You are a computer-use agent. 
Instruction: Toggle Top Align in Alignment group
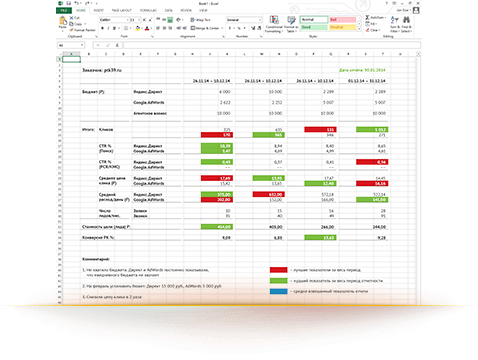[x=158, y=20]
